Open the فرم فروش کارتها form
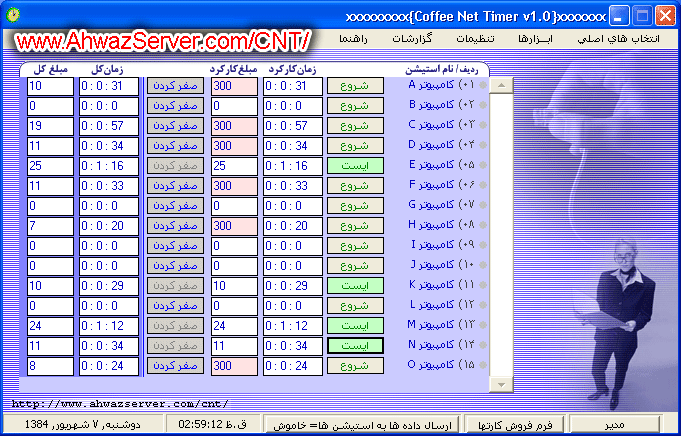The height and width of the screenshot is (436, 681). pyautogui.click(x=515, y=424)
